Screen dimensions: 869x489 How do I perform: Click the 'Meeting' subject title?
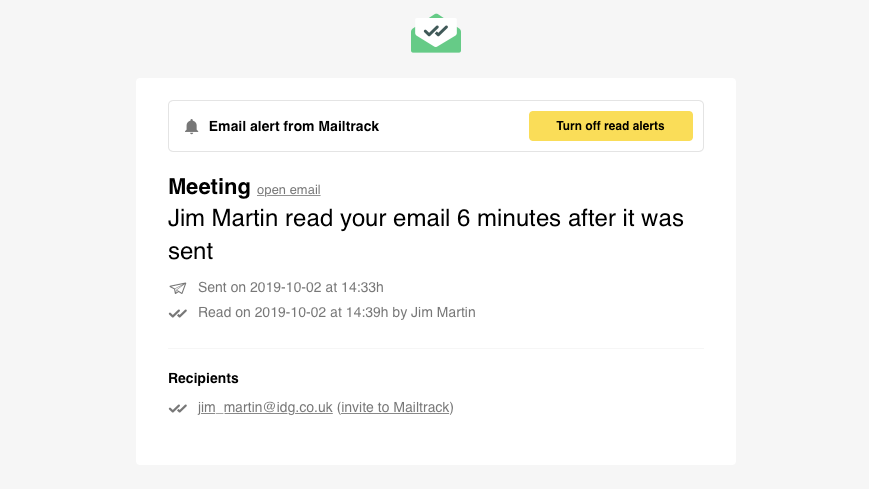[x=209, y=187]
